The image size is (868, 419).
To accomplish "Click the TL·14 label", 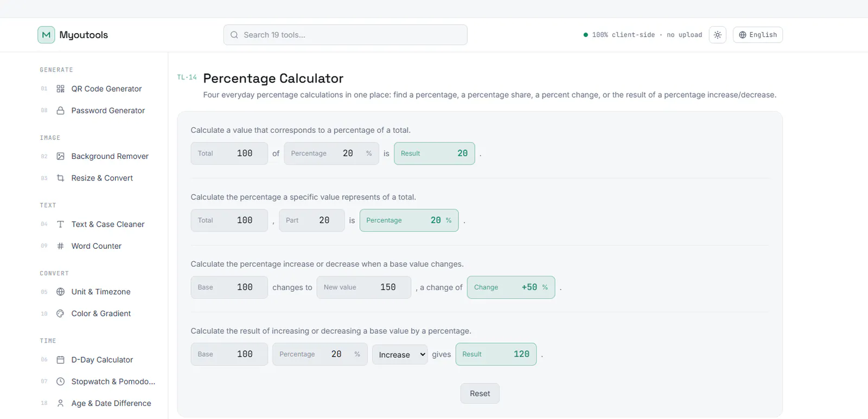I will point(187,78).
